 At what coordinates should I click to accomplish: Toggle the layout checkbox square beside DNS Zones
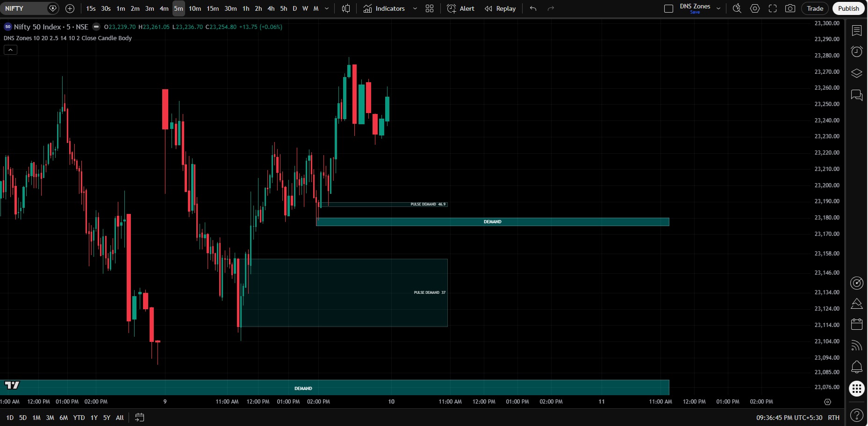tap(669, 8)
